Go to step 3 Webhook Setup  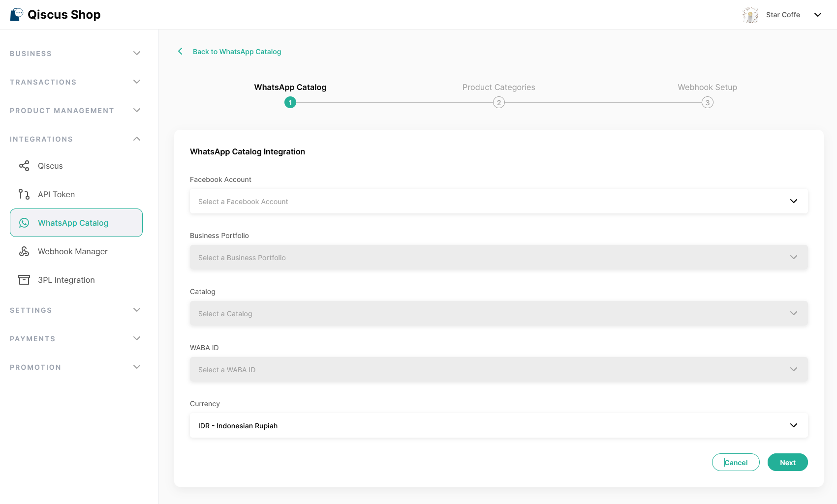[x=707, y=103]
